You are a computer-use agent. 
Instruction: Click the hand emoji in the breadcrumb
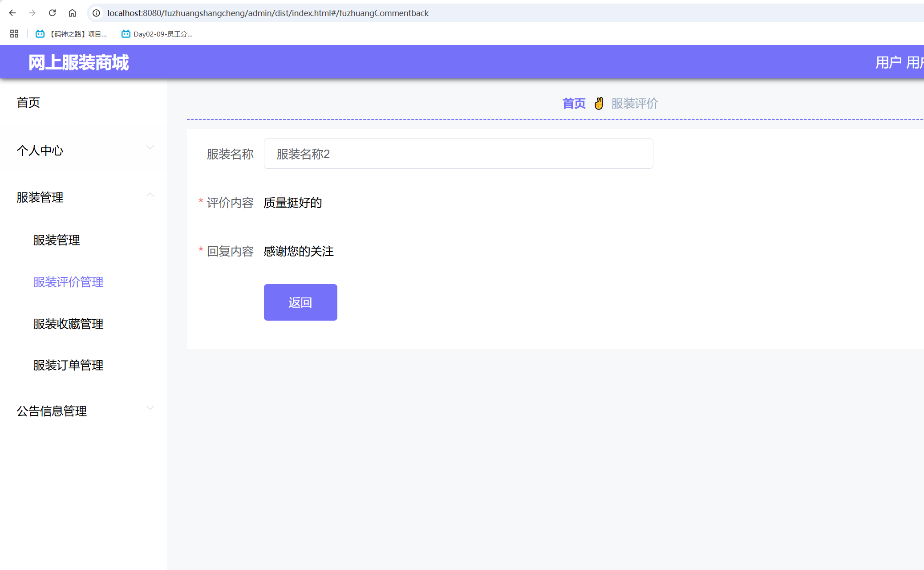(x=599, y=103)
